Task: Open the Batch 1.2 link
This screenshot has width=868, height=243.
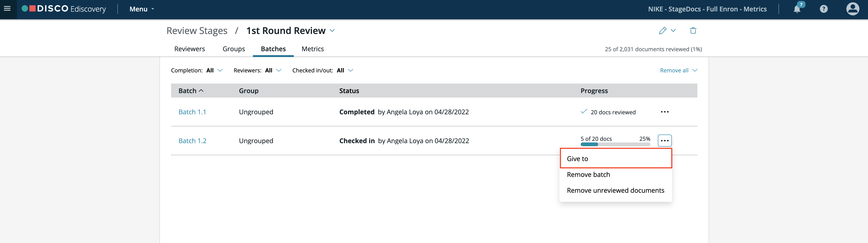Action: (192, 141)
